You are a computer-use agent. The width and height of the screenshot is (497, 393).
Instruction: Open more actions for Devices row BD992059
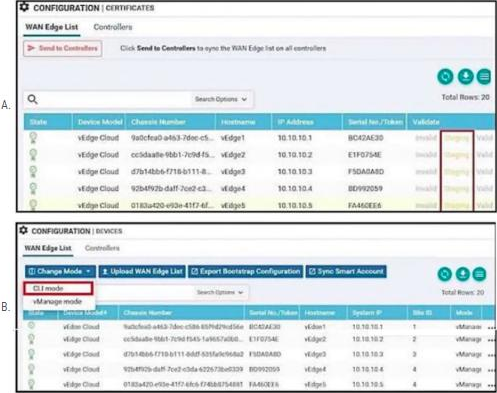[491, 370]
